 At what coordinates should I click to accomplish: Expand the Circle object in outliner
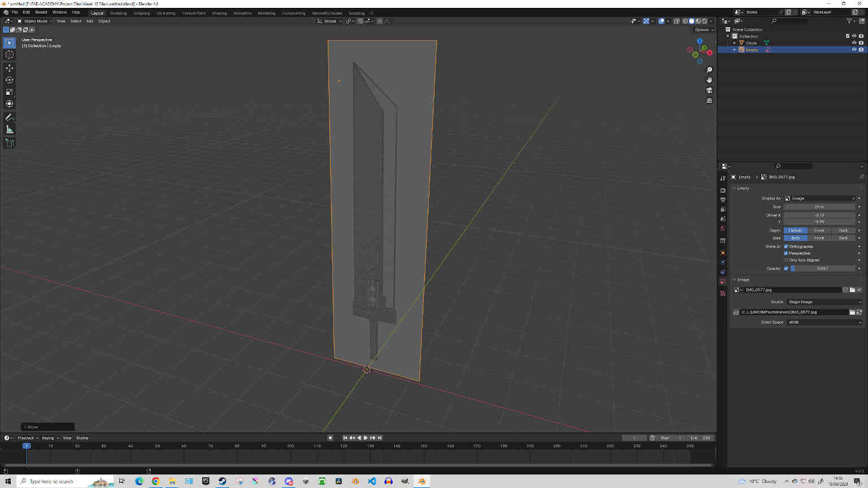pos(735,43)
